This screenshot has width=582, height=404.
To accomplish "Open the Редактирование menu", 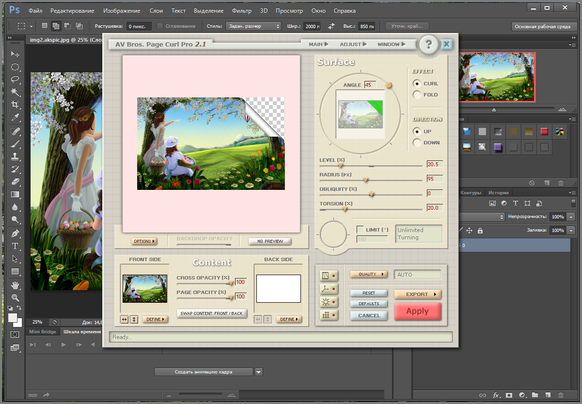I will point(72,11).
